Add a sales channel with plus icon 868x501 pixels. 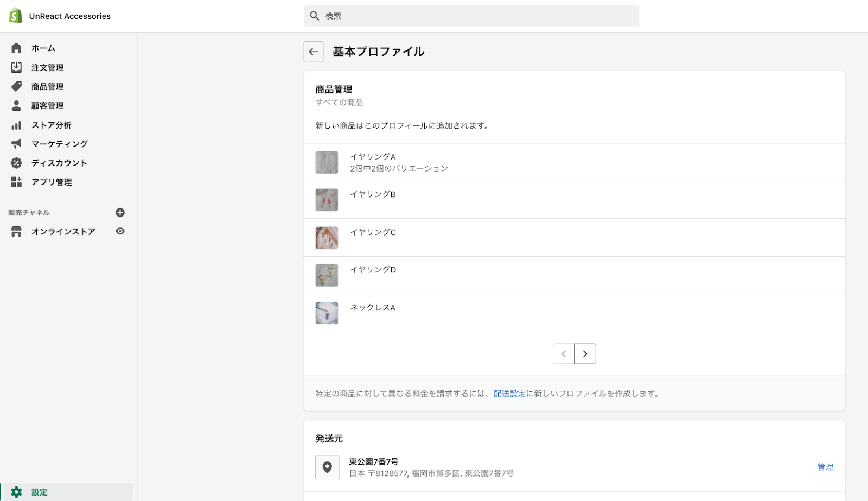click(x=120, y=212)
